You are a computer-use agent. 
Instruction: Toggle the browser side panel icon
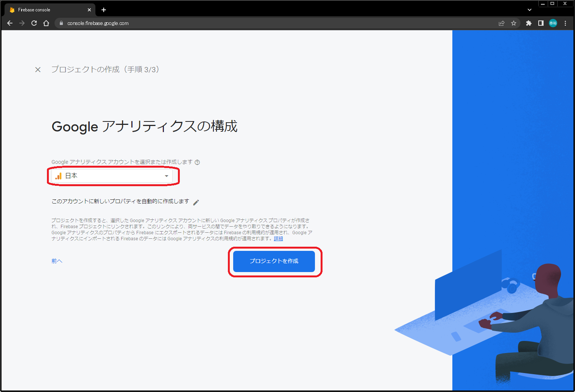pyautogui.click(x=541, y=23)
